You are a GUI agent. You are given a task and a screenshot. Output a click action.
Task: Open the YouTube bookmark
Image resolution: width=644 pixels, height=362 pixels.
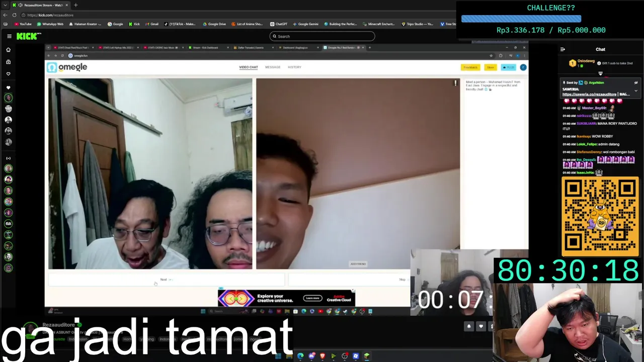coord(23,24)
